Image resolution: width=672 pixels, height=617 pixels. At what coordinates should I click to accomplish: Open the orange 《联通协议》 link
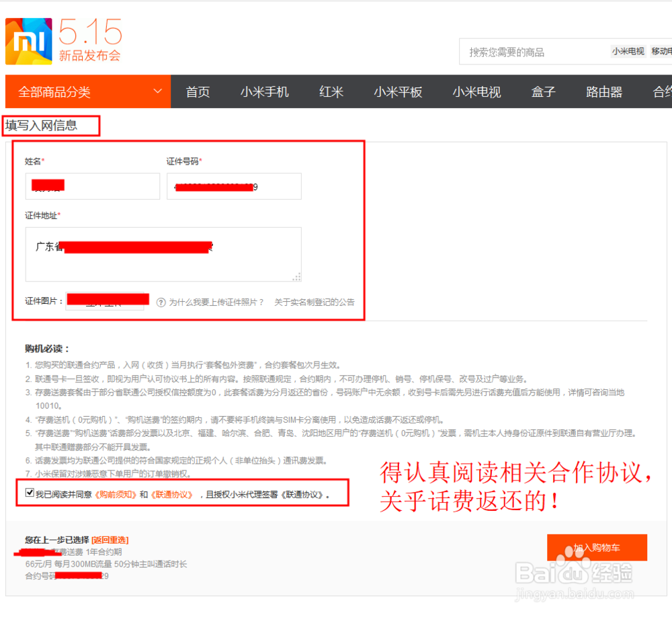click(x=172, y=495)
